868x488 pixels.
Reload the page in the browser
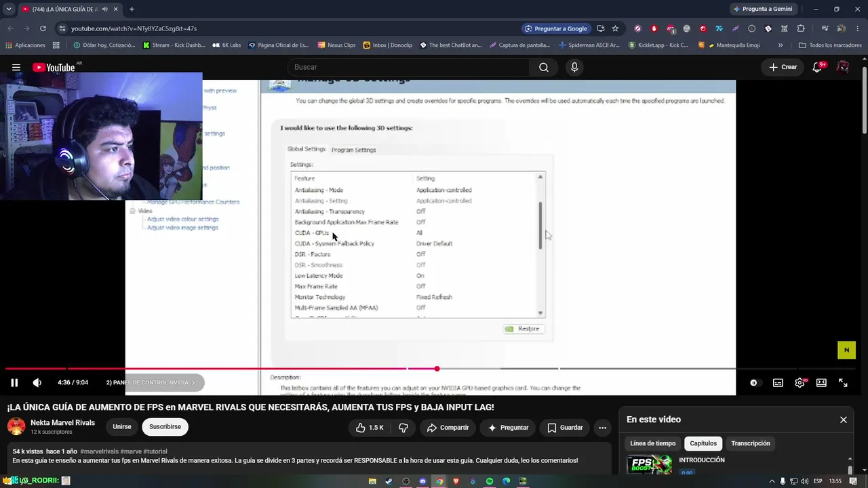coord(43,28)
